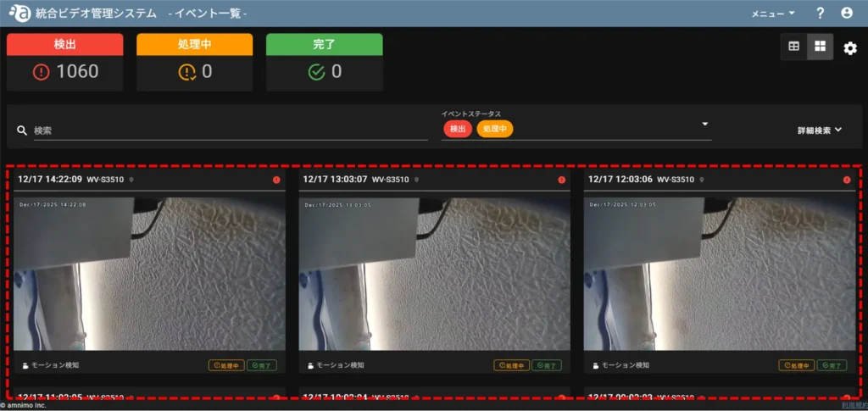Image resolution: width=868 pixels, height=411 pixels.
Task: Remove the 検出 status filter chip
Action: coord(457,129)
